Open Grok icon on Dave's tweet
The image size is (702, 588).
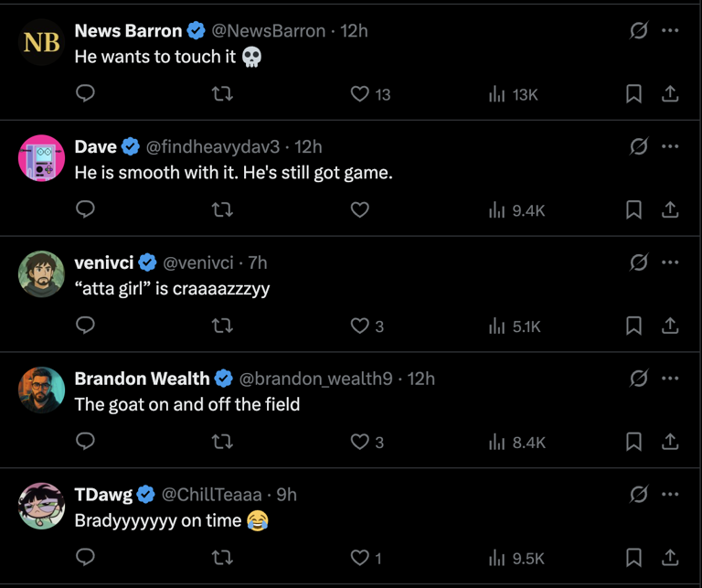[x=639, y=147]
